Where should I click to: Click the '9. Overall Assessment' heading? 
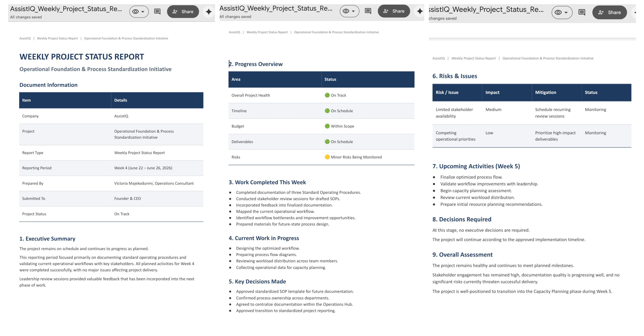point(463,255)
